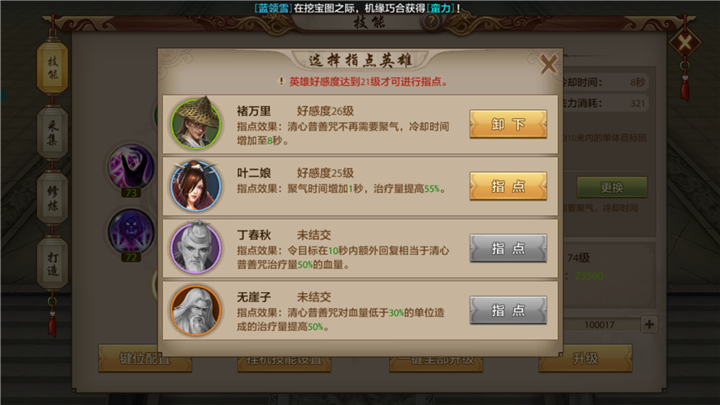Open 修炼 lantern tab
Image resolution: width=720 pixels, height=405 pixels.
point(52,198)
